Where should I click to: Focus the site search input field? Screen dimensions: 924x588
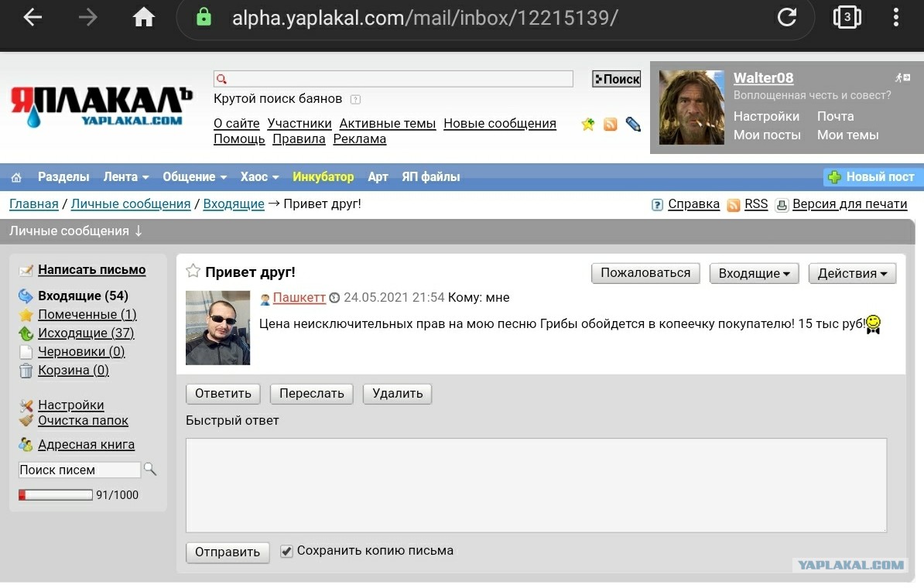tap(393, 79)
